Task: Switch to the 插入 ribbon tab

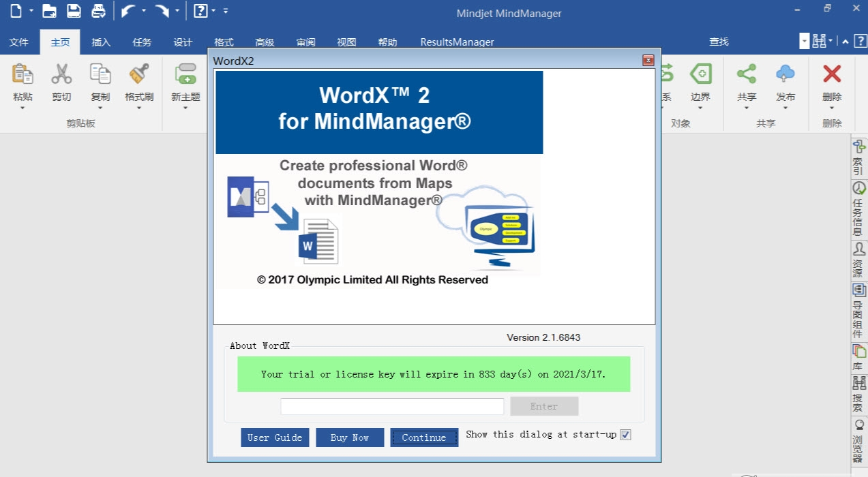Action: (101, 42)
